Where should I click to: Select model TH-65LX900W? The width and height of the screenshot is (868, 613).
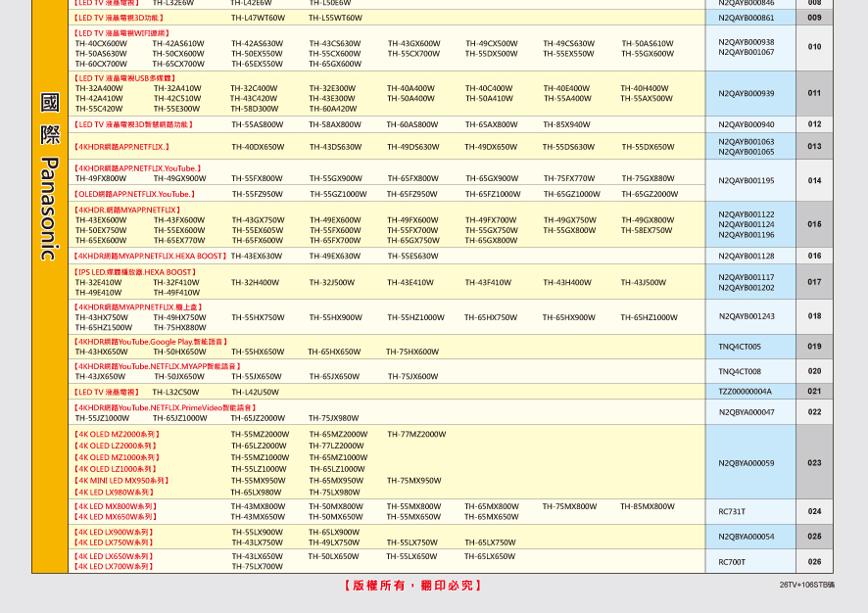pyautogui.click(x=334, y=533)
